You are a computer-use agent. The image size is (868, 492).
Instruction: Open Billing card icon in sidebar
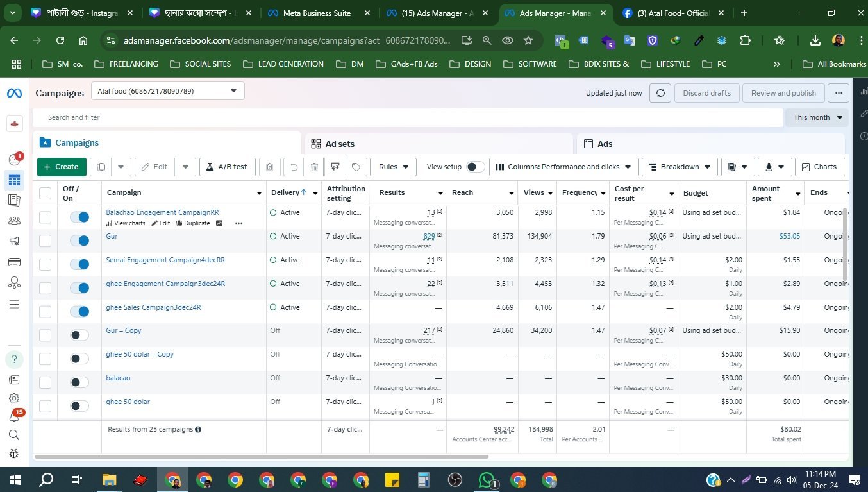tap(14, 262)
